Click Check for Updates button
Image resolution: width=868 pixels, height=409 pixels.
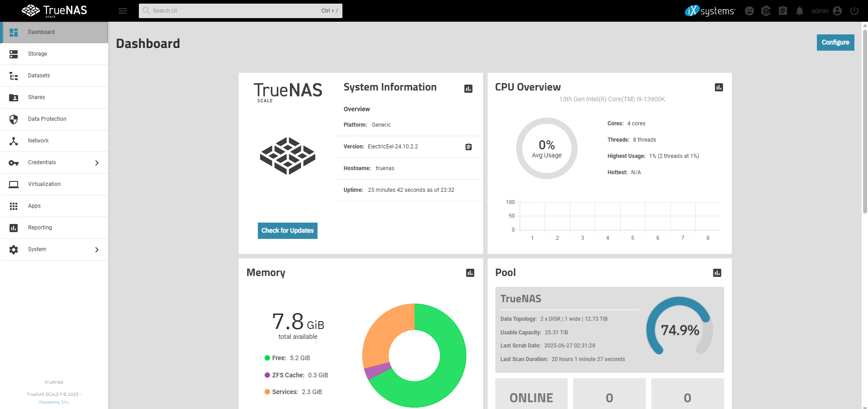click(288, 231)
